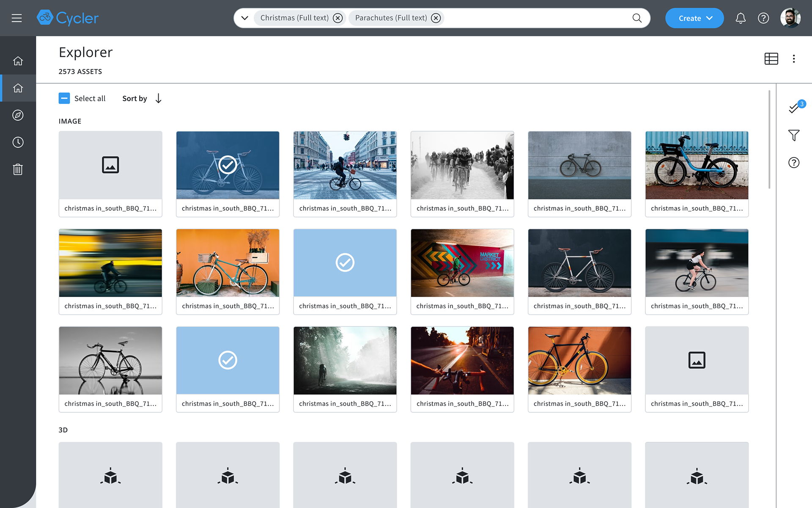Open the Trash in the left sidebar
812x508 pixels.
(18, 169)
